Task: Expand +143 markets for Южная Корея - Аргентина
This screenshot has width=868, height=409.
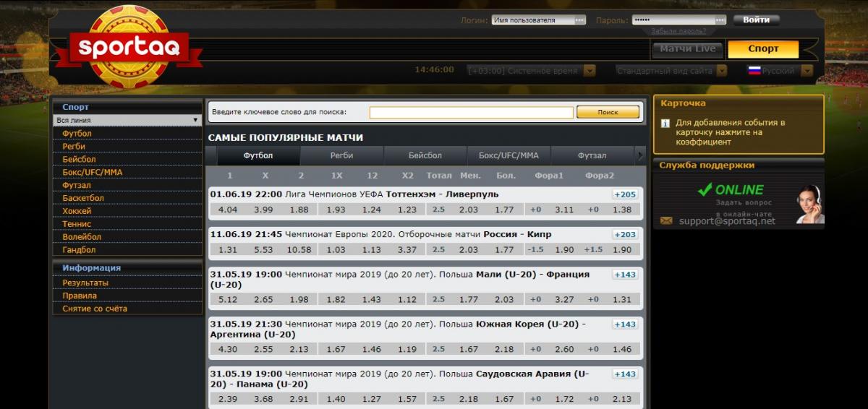Action: (x=624, y=324)
